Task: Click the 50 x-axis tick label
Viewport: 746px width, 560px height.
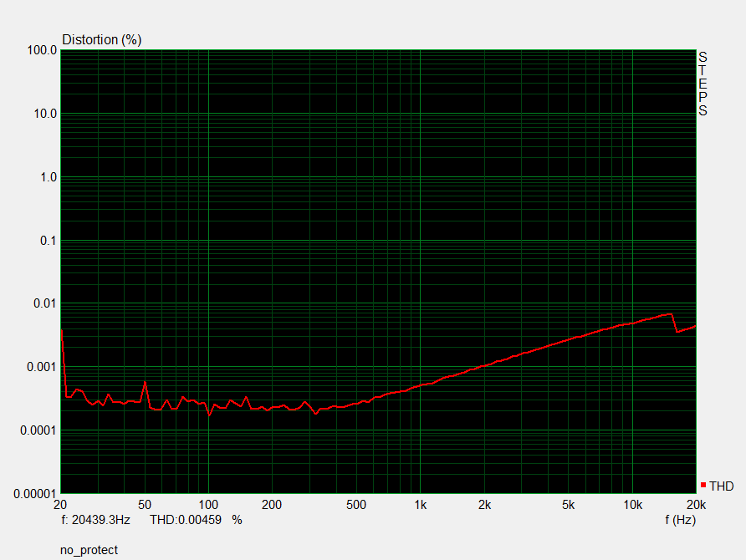Action: [145, 505]
